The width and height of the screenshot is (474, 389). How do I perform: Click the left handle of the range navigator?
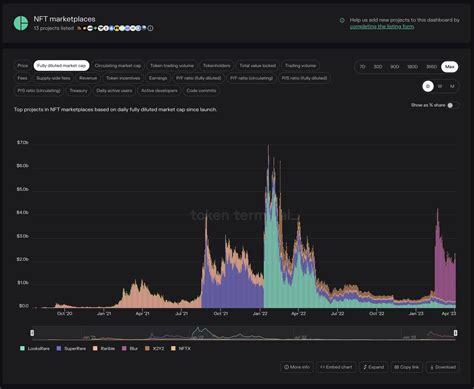tap(32, 333)
